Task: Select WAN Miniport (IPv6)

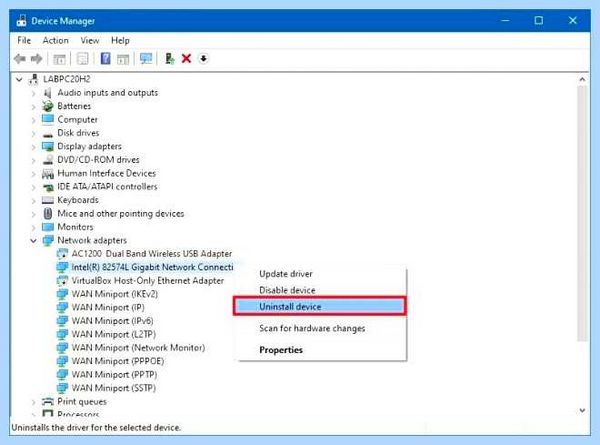Action: coord(112,321)
